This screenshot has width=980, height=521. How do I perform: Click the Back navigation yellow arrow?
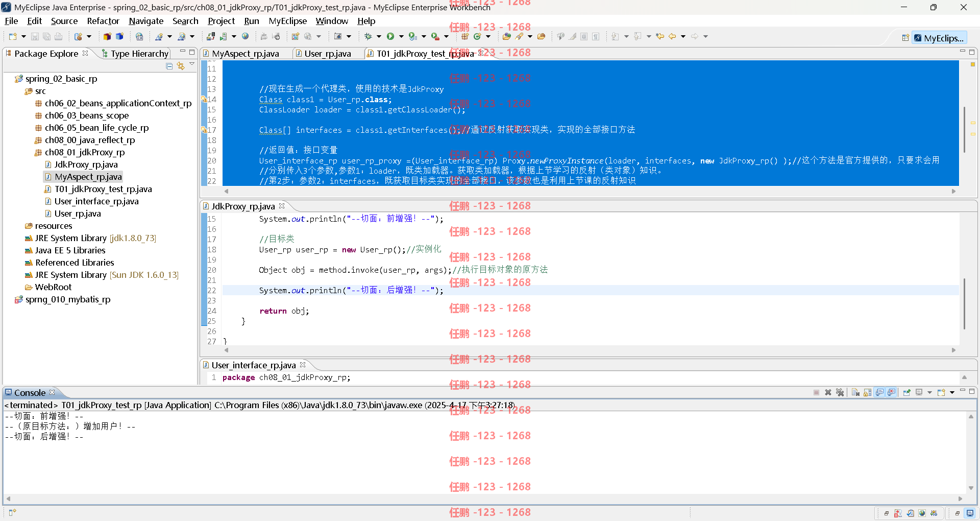(672, 36)
